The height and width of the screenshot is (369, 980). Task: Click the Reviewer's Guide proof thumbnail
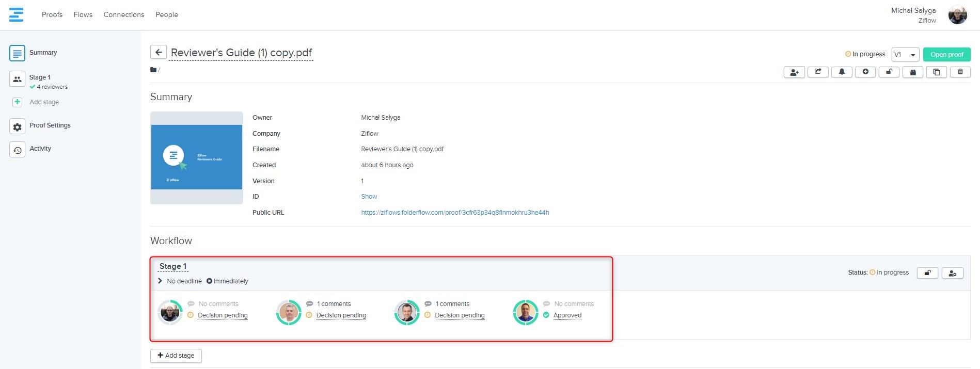click(197, 157)
